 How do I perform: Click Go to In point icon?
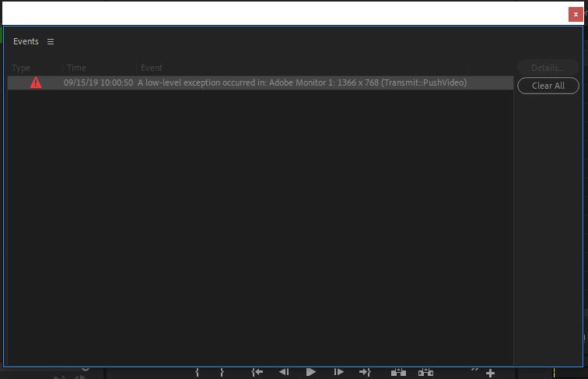(x=257, y=372)
